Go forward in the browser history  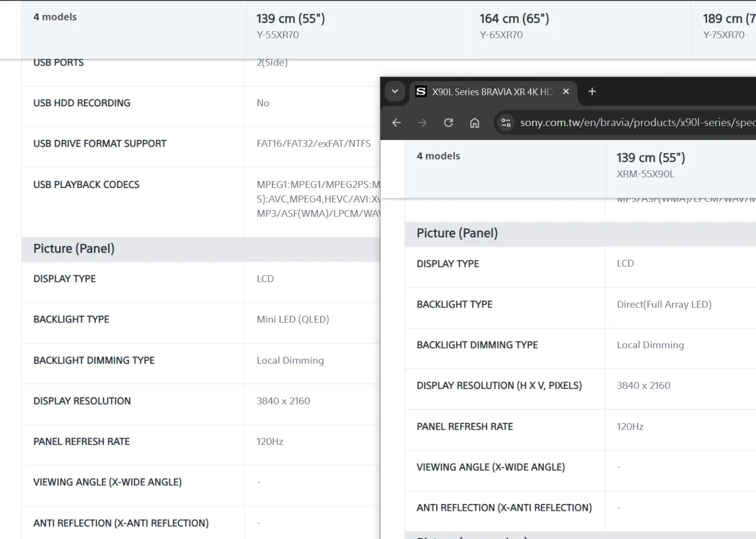[x=422, y=122]
